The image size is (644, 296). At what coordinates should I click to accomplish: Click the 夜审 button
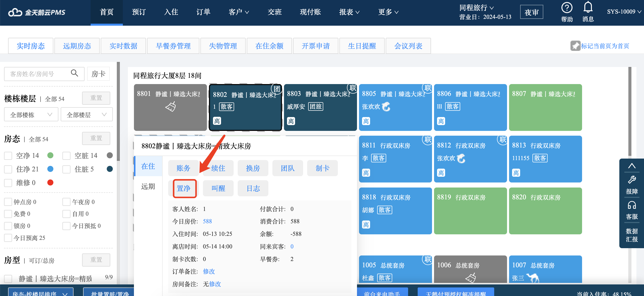[x=531, y=12]
